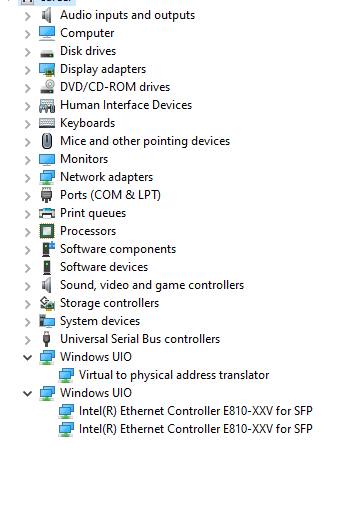Select the Keyboards category icon
361x505 pixels.
pos(47,123)
